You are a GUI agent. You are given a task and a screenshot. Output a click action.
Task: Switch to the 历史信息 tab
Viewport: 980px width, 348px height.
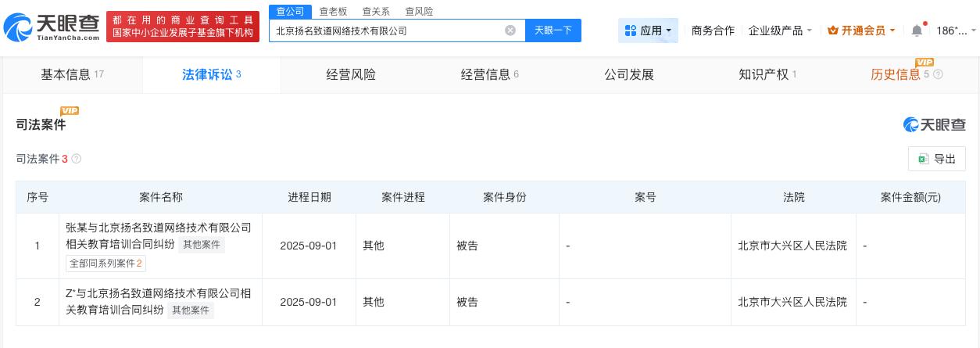(896, 75)
